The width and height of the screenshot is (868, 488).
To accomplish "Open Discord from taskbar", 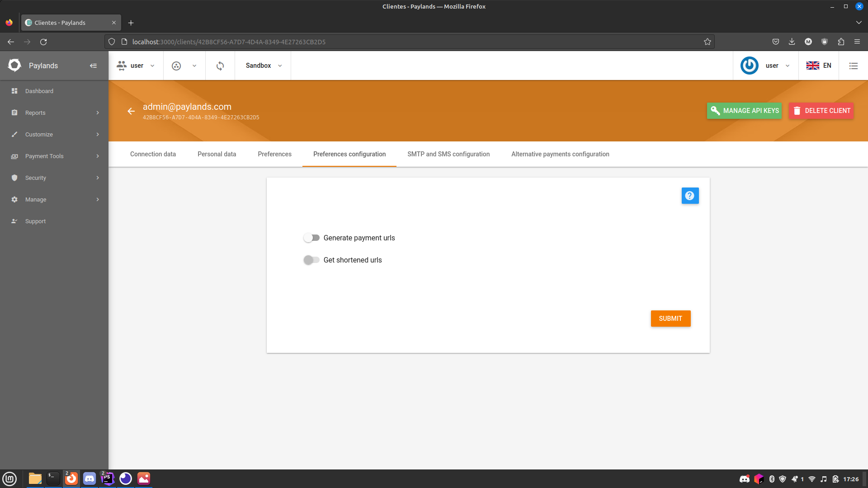I will 90,479.
